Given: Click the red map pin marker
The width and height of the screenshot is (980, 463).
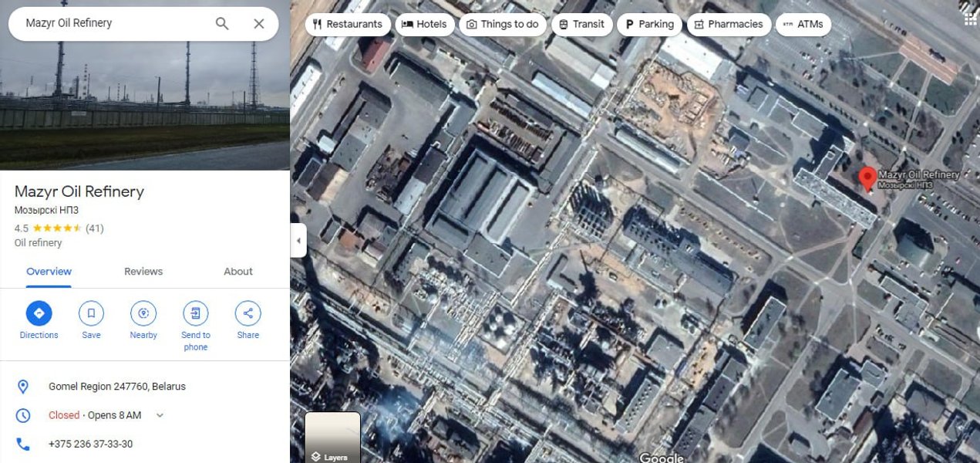Looking at the screenshot, I should coord(867,178).
